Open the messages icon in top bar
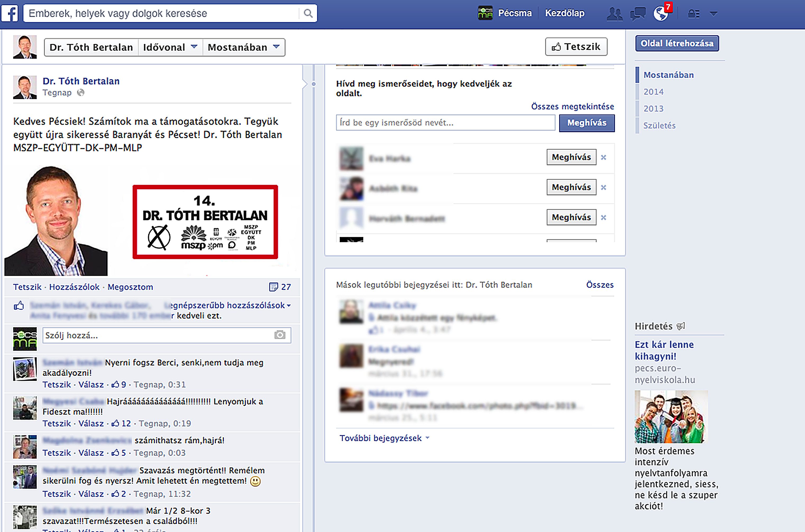The height and width of the screenshot is (532, 805). tap(638, 14)
